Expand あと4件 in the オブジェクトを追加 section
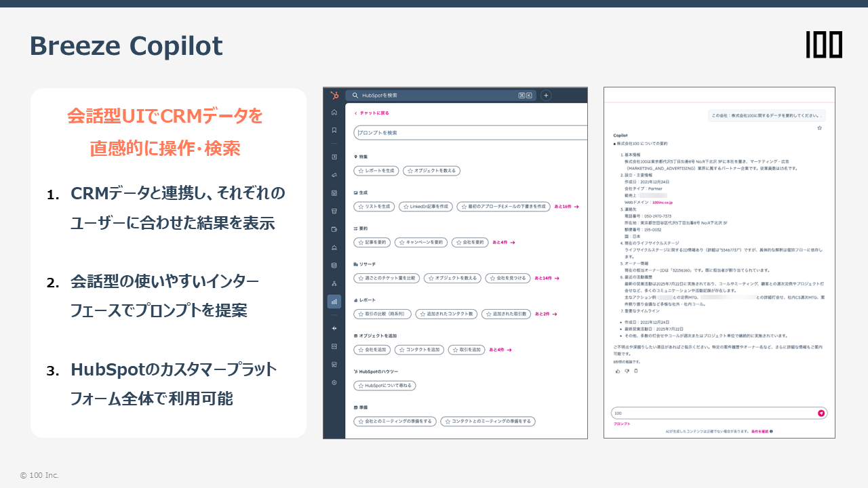Screen dimensions: 868x488 coord(500,350)
